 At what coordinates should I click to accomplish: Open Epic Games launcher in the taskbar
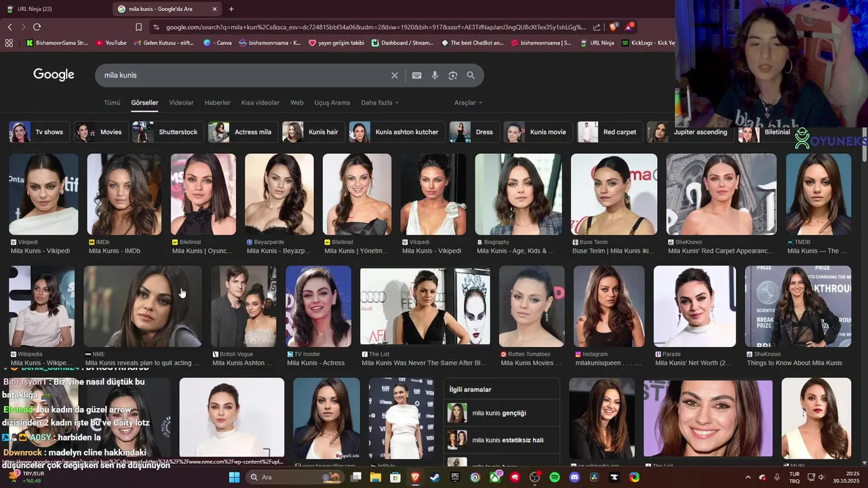pyautogui.click(x=455, y=477)
